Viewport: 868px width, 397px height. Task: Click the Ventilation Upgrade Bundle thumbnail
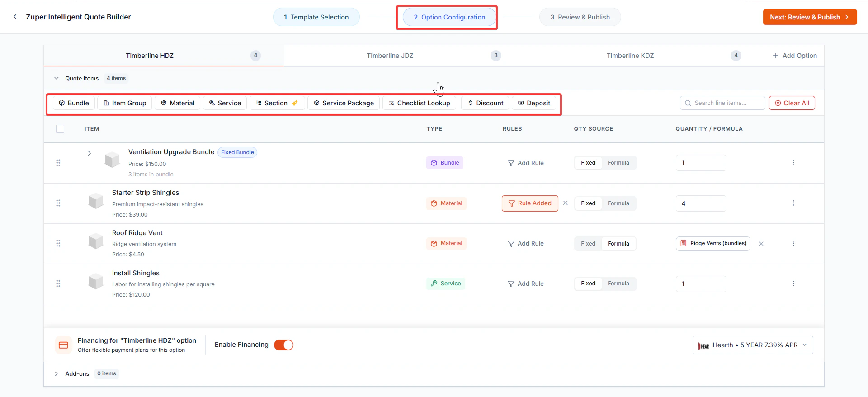pyautogui.click(x=112, y=160)
